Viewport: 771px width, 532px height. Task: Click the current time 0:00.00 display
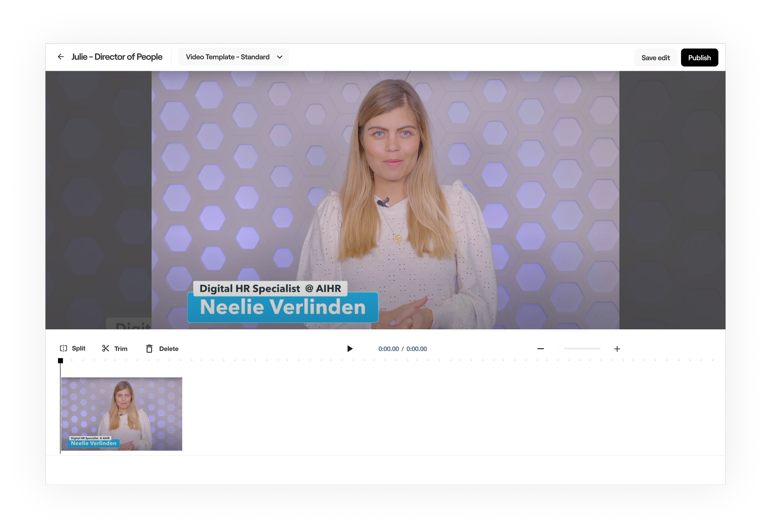click(x=388, y=349)
